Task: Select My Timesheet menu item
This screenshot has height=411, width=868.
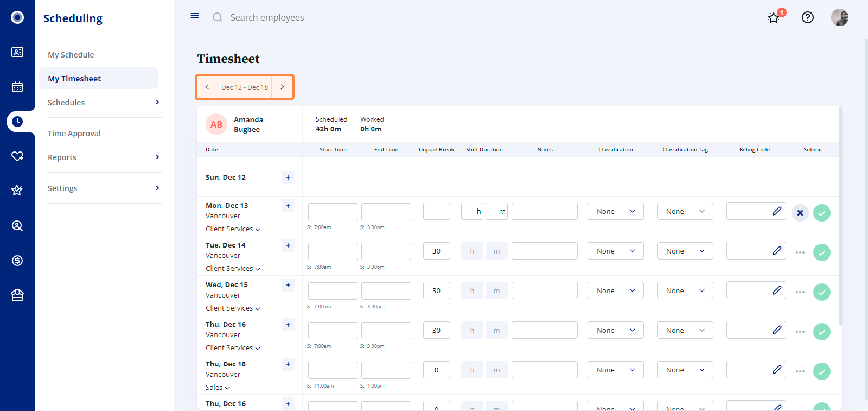Action: [x=98, y=78]
